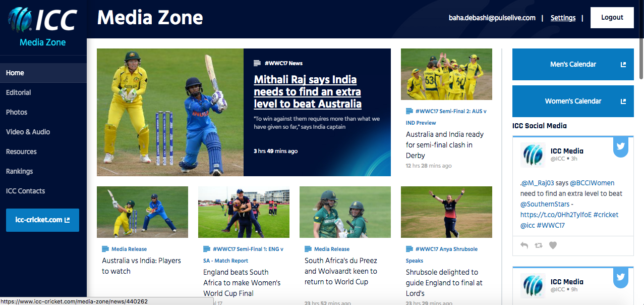Click the Logout button
The width and height of the screenshot is (644, 305).
(x=612, y=18)
